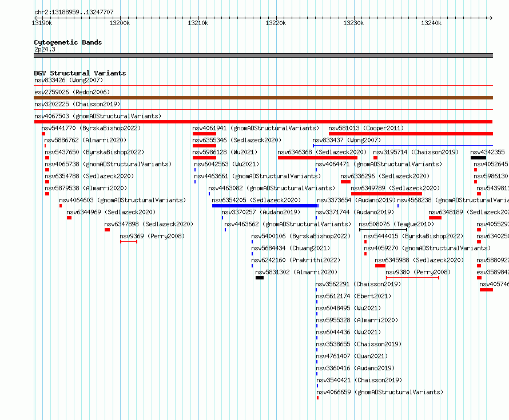Select nsv5400106 (ByrskaBishop2022) label

(x=301, y=236)
